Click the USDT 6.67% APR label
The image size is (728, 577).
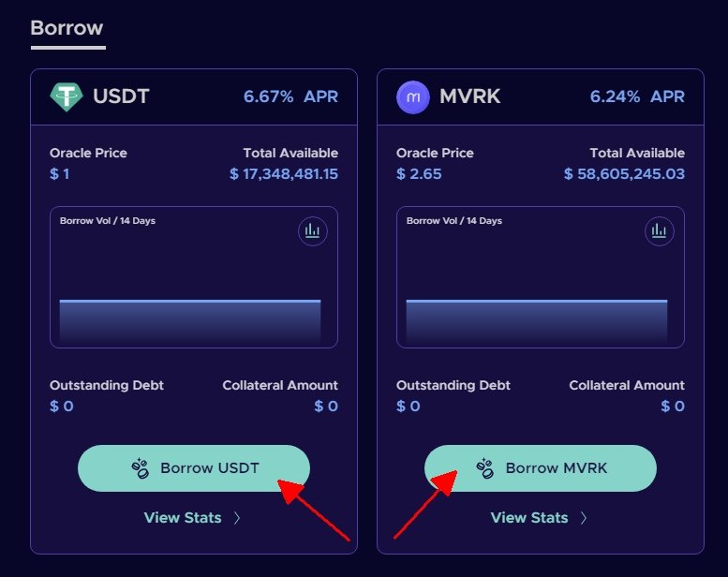pos(290,96)
